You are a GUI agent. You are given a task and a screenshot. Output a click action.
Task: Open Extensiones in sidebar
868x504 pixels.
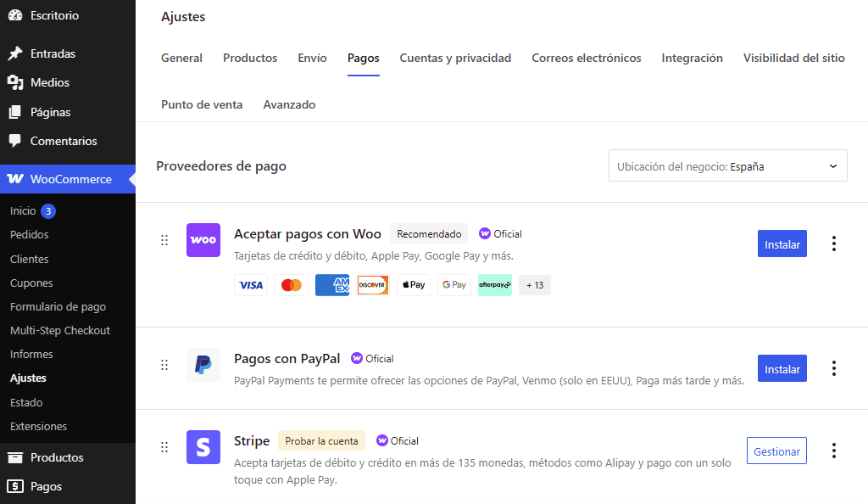(38, 427)
